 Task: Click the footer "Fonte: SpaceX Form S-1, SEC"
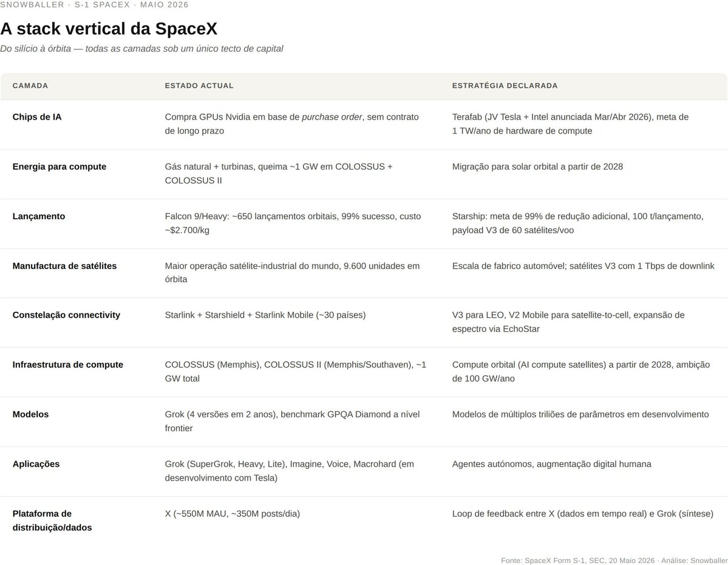[x=614, y=561]
